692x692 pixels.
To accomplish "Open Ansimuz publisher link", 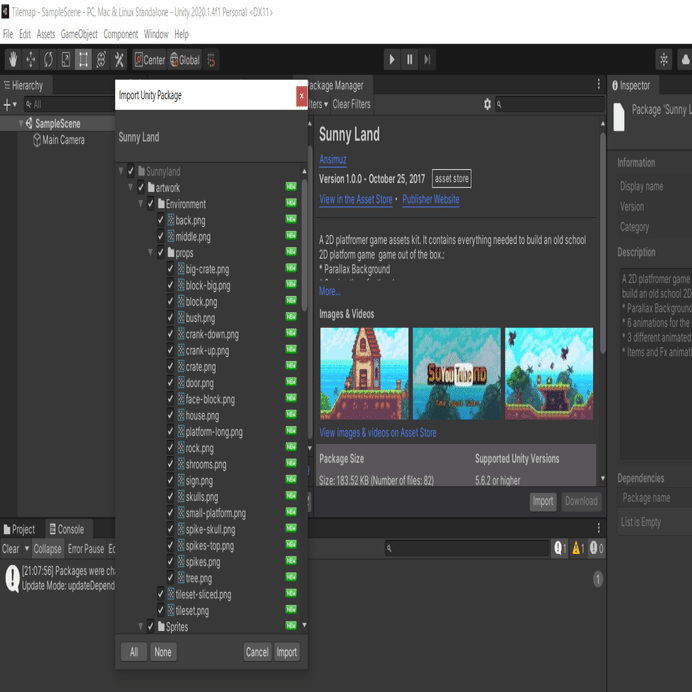I will [333, 159].
